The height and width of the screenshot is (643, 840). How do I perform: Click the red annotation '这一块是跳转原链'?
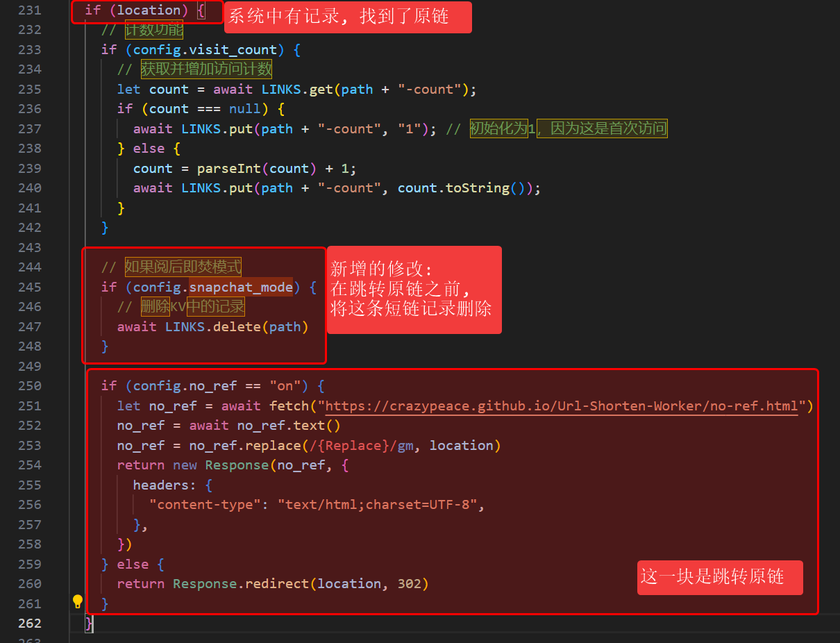[719, 577]
